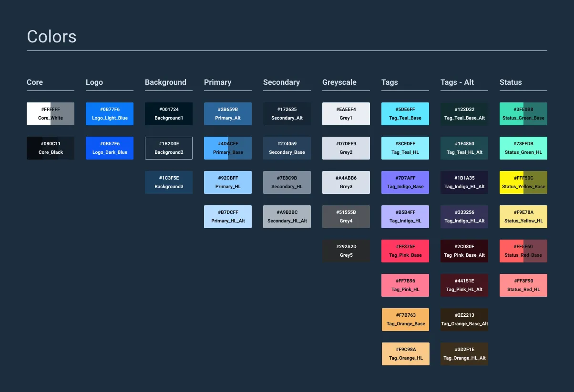This screenshot has height=392, width=574.
Task: Click the Status_Red_HL color swatch
Action: tap(523, 285)
